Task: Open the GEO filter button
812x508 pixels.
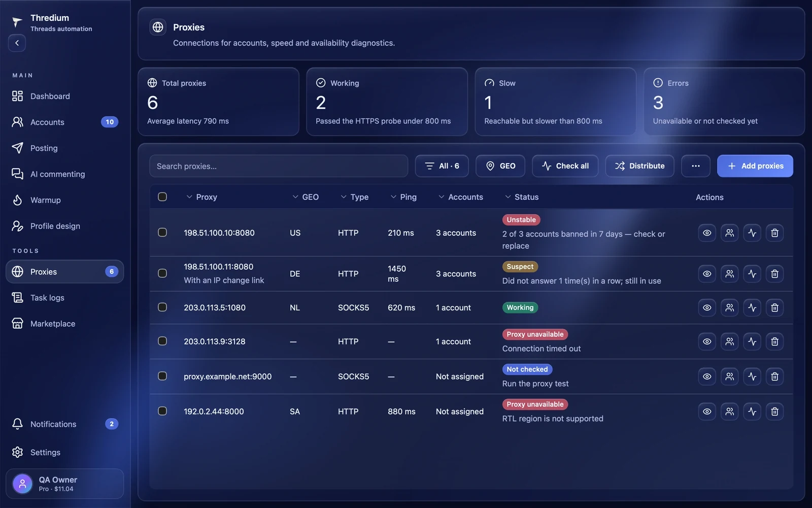Action: point(500,166)
